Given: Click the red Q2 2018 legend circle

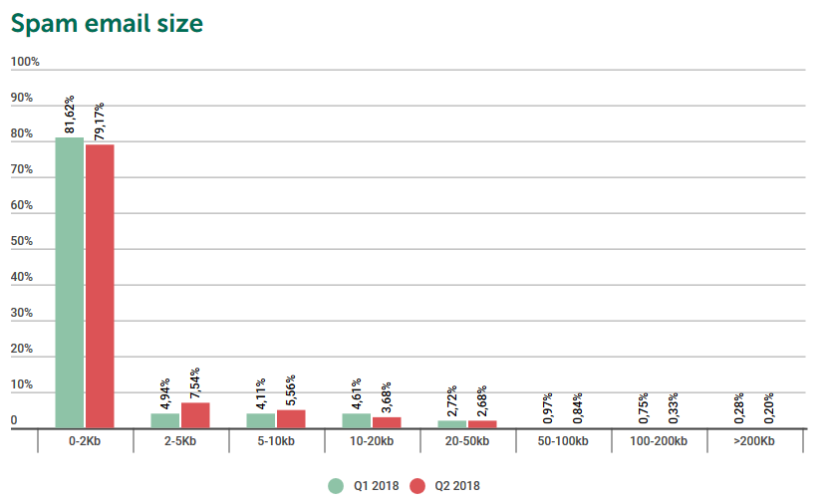Looking at the screenshot, I should click(417, 486).
